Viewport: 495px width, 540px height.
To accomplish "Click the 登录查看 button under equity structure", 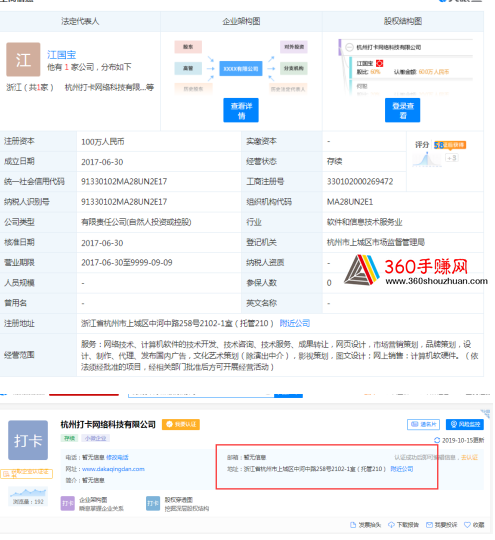I will click(402, 110).
